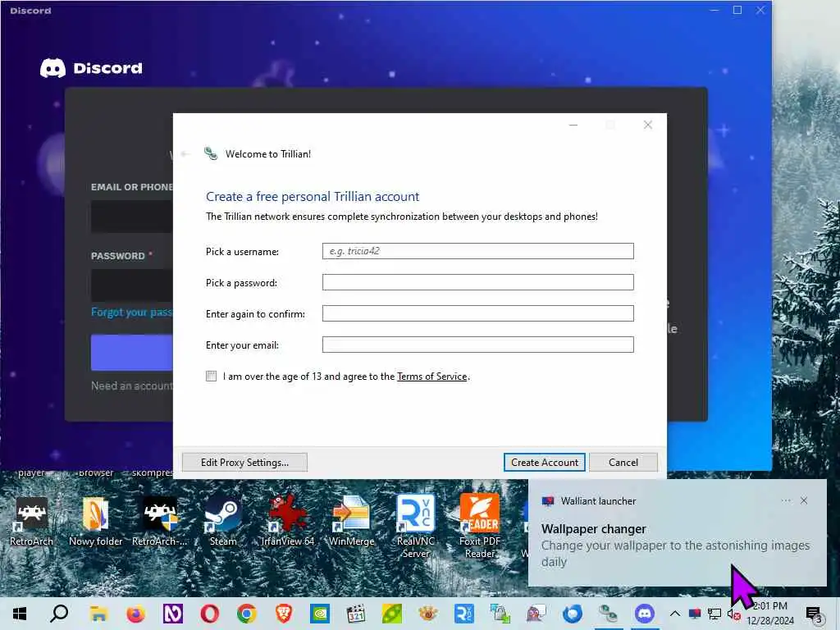Click the Enter again to confirm field
840x630 pixels.
click(x=478, y=313)
